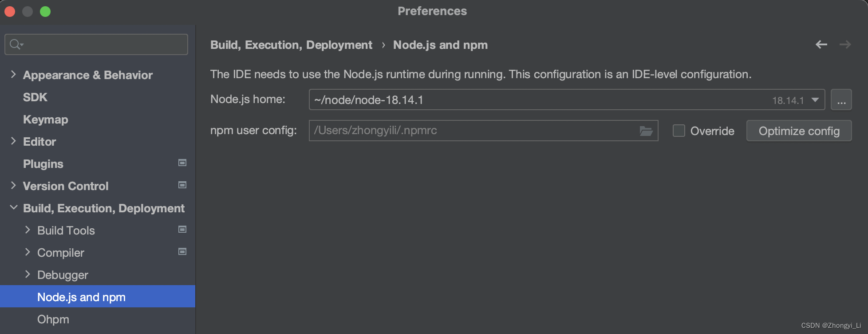Expand the Version Control section
868x334 pixels.
click(x=13, y=186)
